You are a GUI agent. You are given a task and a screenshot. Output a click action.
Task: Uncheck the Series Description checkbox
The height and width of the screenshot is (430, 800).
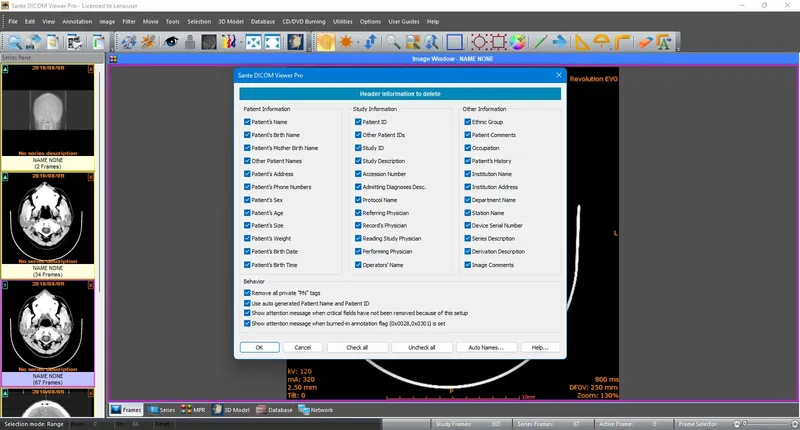467,238
